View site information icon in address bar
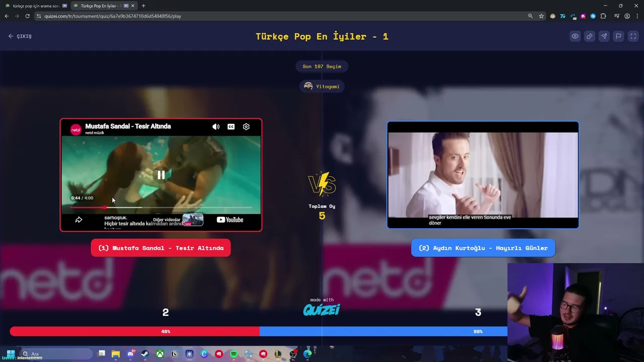The image size is (644, 362). pyautogui.click(x=40, y=16)
